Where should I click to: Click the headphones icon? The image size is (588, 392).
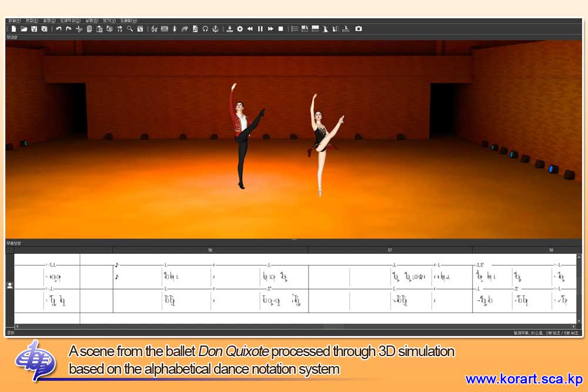(205, 29)
